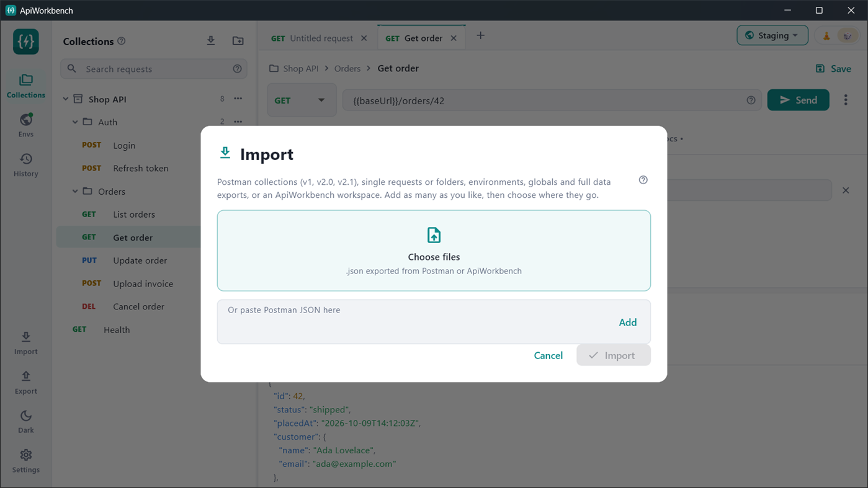Viewport: 868px width, 488px height.
Task: Collapse the Orders folder
Action: [x=75, y=192]
